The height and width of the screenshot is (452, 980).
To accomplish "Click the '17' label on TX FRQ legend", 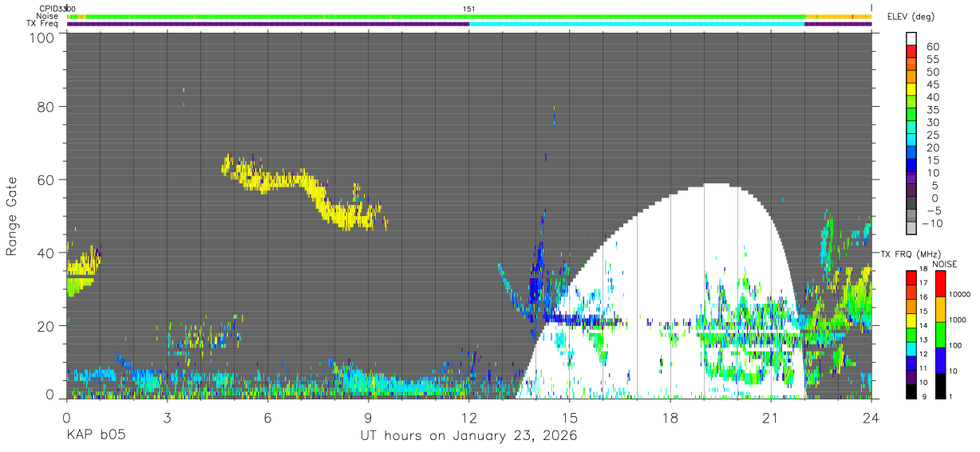I will point(923,283).
